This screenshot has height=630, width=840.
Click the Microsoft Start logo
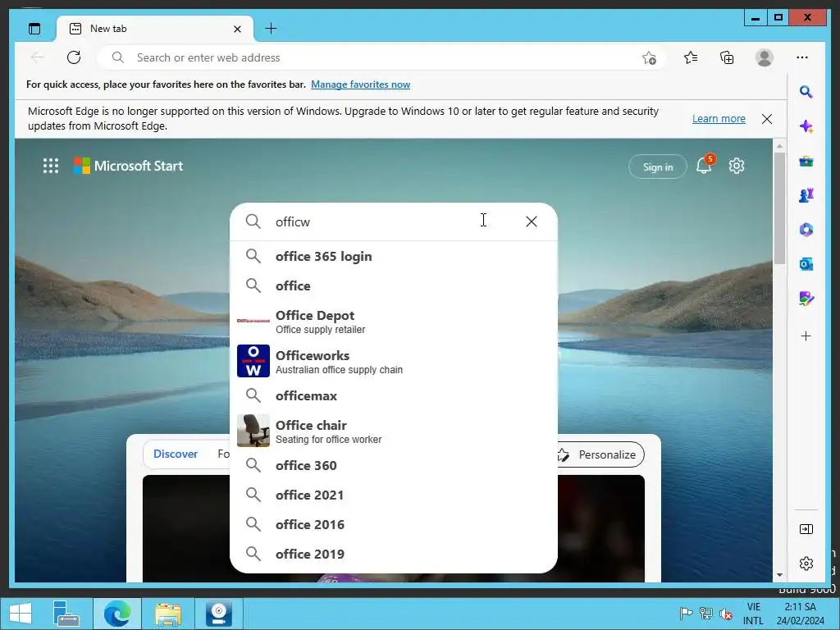pyautogui.click(x=128, y=166)
